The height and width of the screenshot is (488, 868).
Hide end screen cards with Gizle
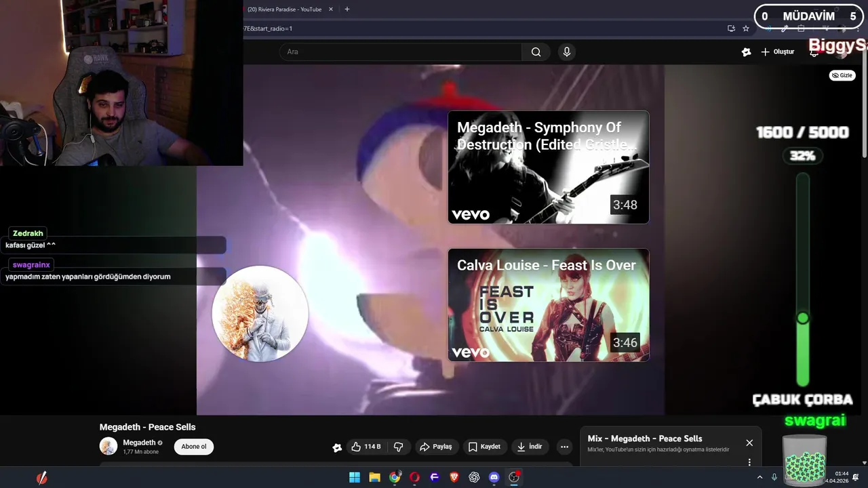point(842,75)
